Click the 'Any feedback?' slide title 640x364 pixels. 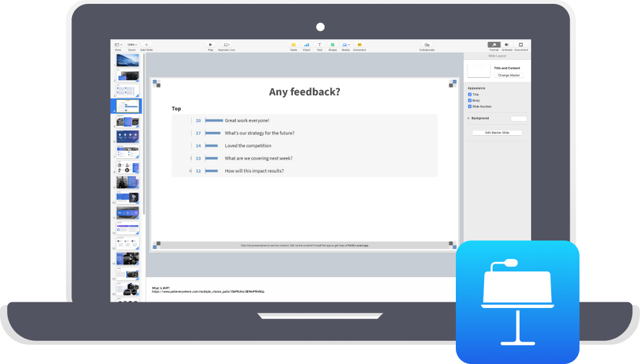(305, 92)
